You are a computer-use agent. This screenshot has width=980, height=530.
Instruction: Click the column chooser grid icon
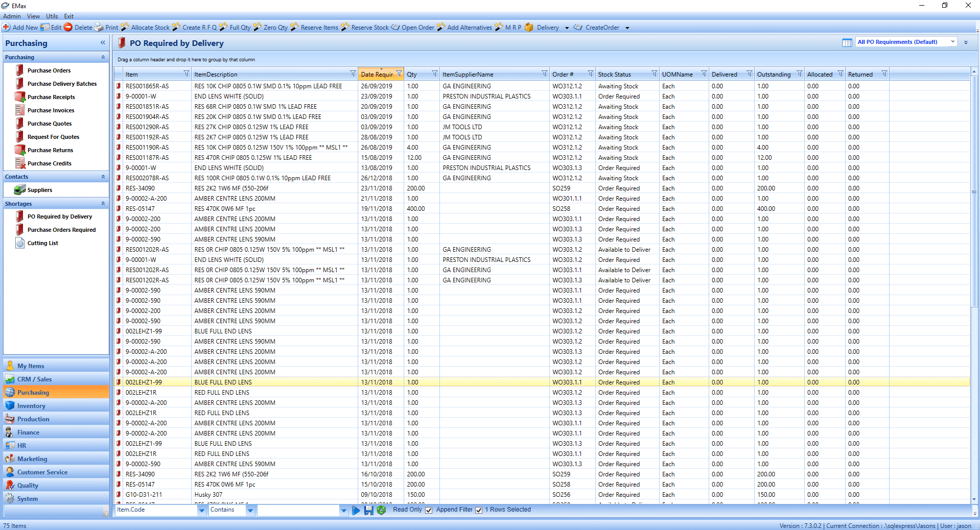(x=847, y=42)
